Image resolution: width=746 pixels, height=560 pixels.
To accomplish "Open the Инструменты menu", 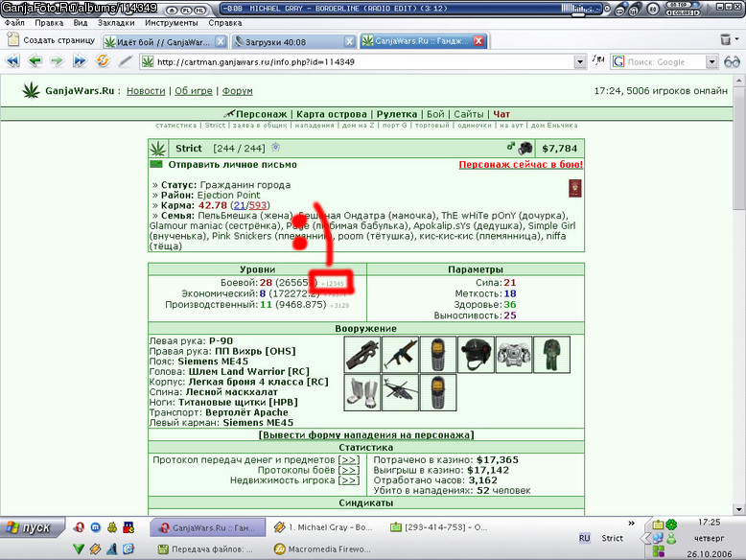I will click(172, 22).
